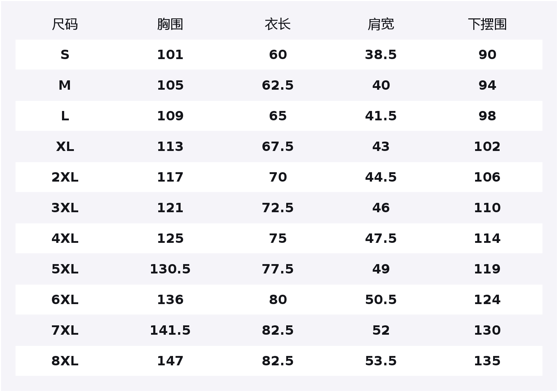This screenshot has width=558, height=392.
Task: Select the 肩宽 column header
Action: (381, 24)
